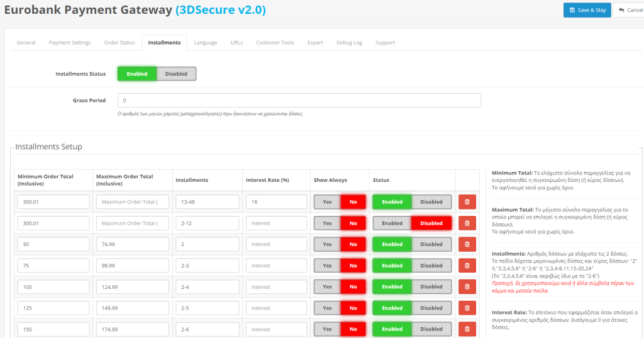Delete the 2-4 installments row
This screenshot has width=644, height=338.
[467, 286]
